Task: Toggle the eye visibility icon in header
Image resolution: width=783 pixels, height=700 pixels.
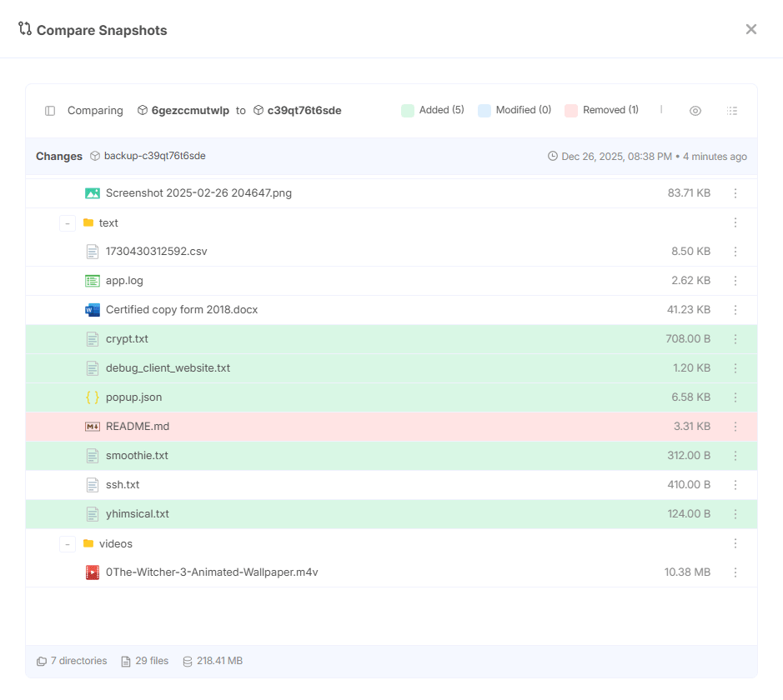Action: click(695, 111)
